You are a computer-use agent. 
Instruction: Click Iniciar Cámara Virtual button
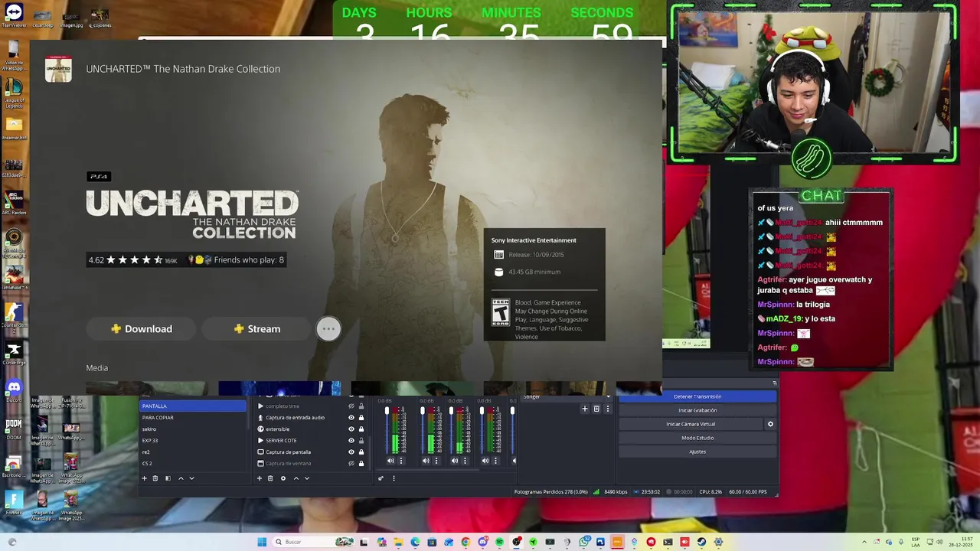[691, 424]
